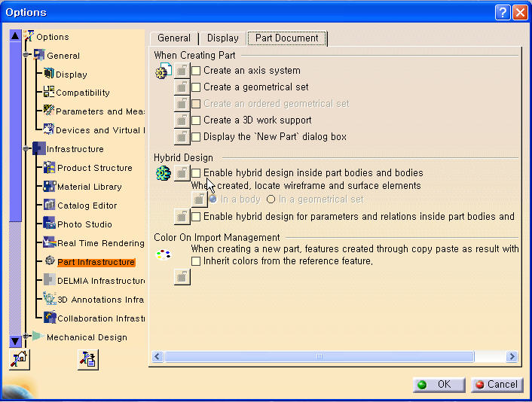Select 'In a geometrical set' radio button
The width and height of the screenshot is (532, 402).
point(271,199)
